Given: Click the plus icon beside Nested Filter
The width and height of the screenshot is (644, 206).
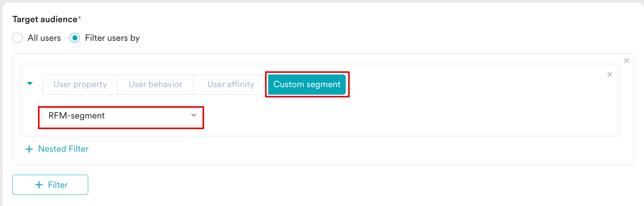Looking at the screenshot, I should [29, 149].
